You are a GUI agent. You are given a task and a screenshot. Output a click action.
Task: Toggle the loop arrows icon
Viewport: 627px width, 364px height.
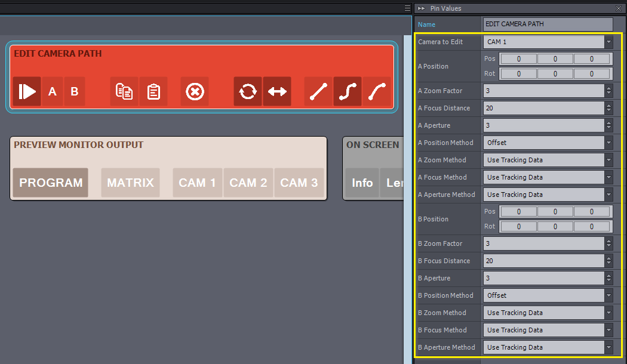coord(247,91)
